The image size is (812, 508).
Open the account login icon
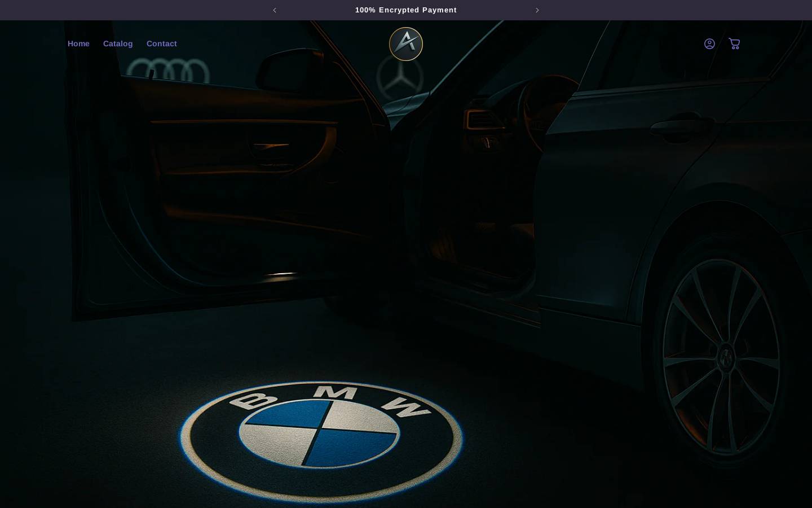coord(709,44)
